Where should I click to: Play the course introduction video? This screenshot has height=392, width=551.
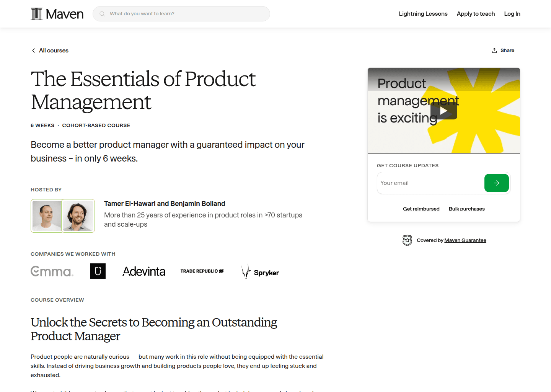click(443, 111)
